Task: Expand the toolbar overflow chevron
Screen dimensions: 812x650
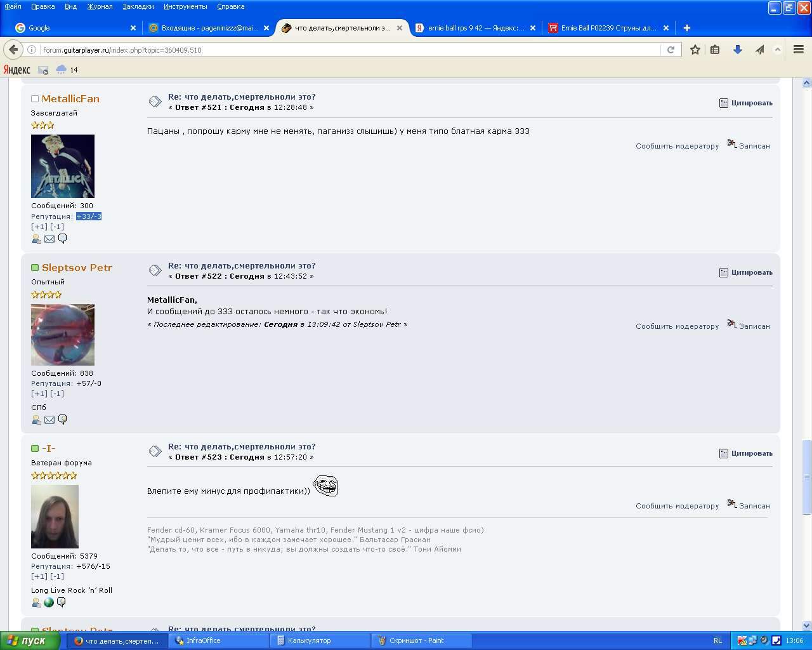Action: pyautogui.click(x=778, y=50)
